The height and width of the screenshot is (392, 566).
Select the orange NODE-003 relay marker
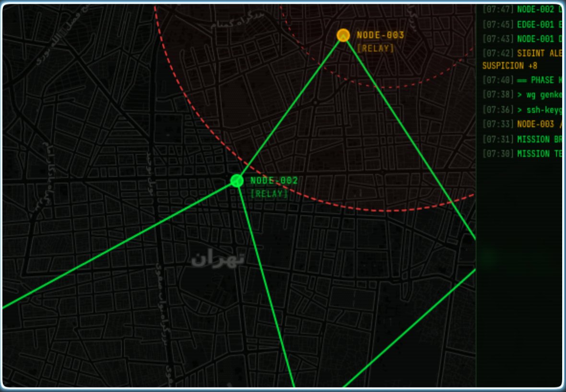coord(343,35)
